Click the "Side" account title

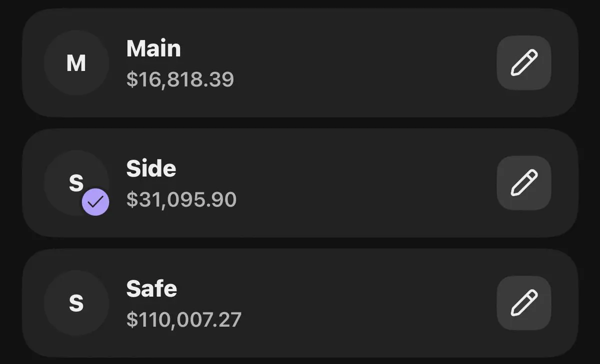pos(151,169)
